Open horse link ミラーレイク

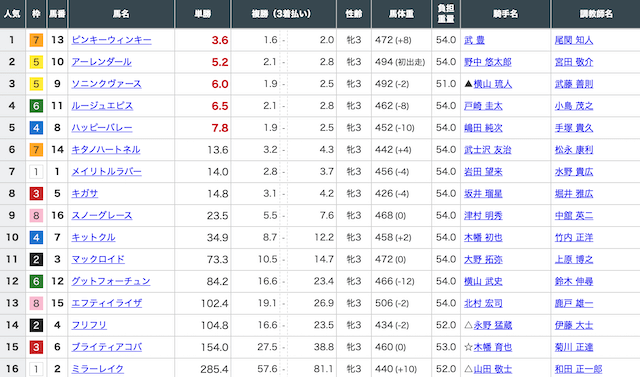pyautogui.click(x=98, y=369)
